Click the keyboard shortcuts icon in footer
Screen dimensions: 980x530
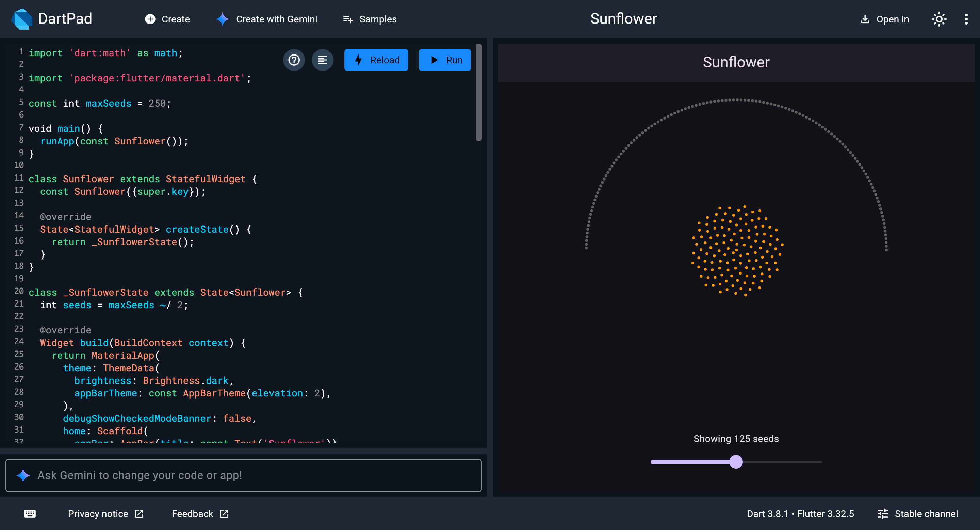point(30,514)
